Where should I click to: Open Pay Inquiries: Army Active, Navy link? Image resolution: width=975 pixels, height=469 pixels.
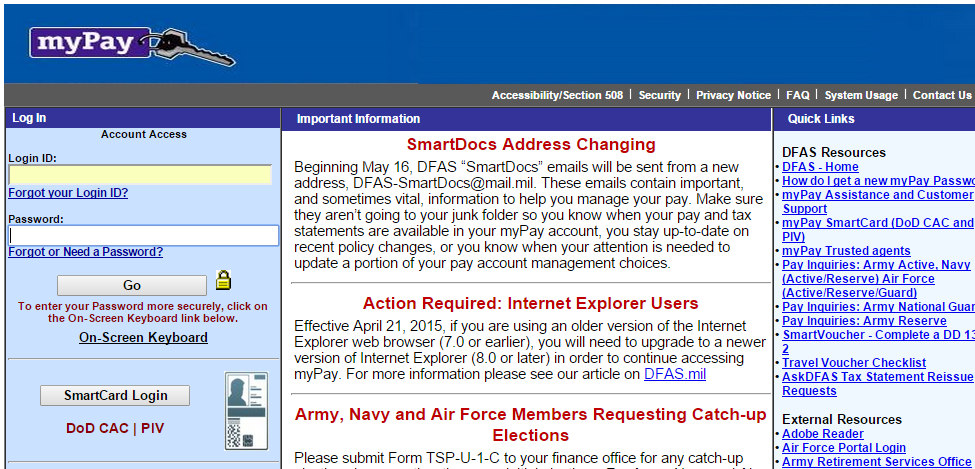(x=876, y=279)
